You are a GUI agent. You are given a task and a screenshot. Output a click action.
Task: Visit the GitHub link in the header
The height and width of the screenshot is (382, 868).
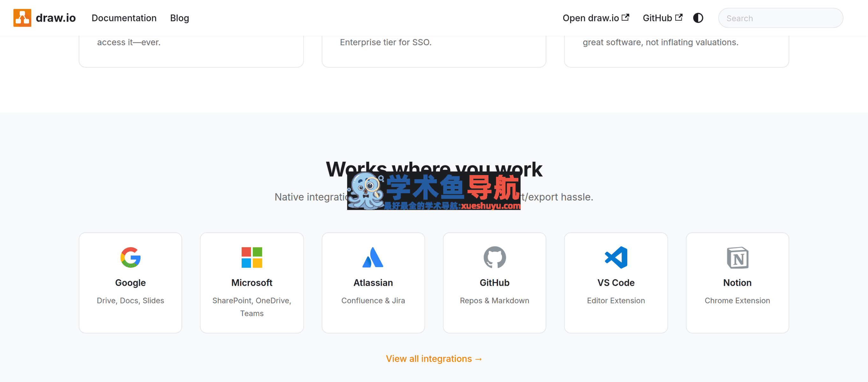[x=662, y=18]
